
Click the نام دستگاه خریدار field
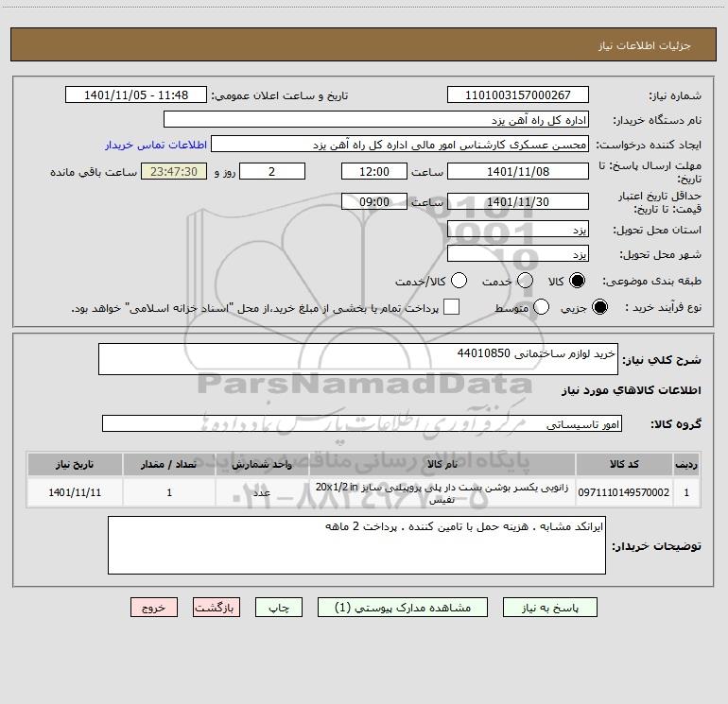376,120
